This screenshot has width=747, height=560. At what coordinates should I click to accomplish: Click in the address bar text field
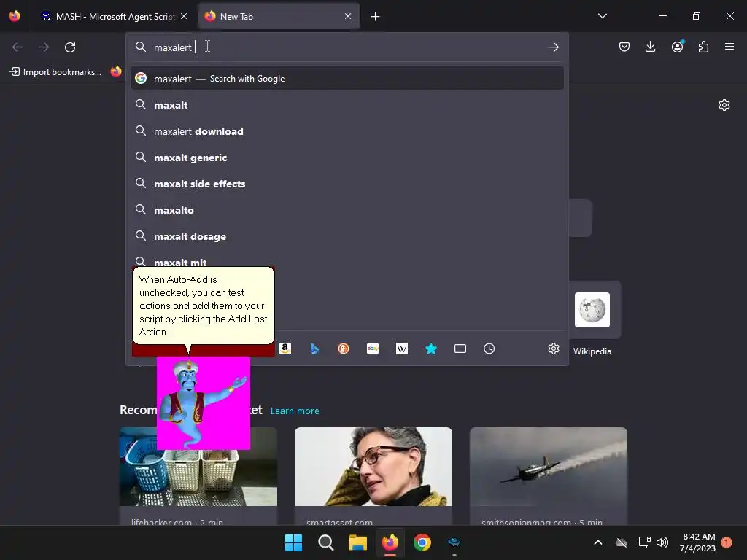[347, 47]
